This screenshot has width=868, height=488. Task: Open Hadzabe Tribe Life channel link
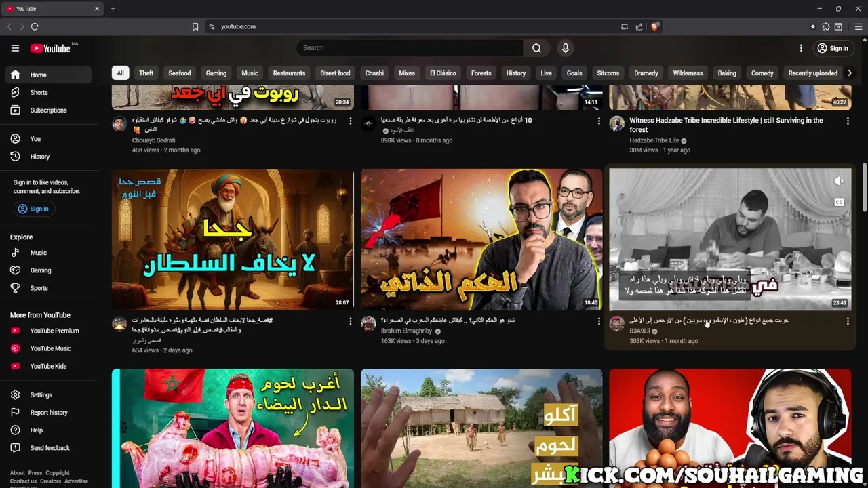point(654,140)
